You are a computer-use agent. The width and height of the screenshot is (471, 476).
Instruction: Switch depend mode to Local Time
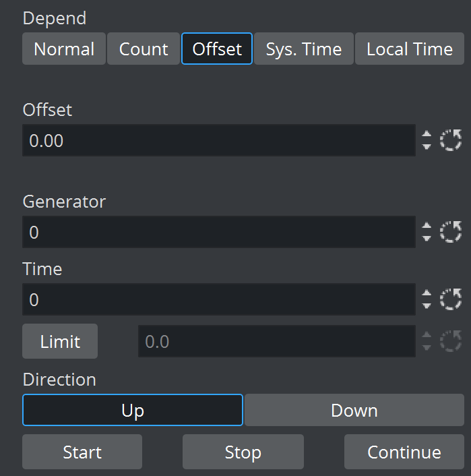(x=410, y=49)
